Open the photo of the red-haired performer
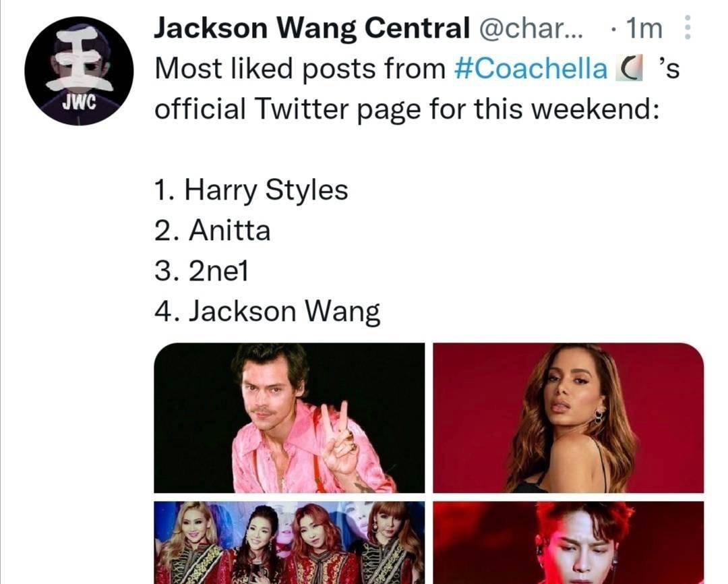 (568, 542)
